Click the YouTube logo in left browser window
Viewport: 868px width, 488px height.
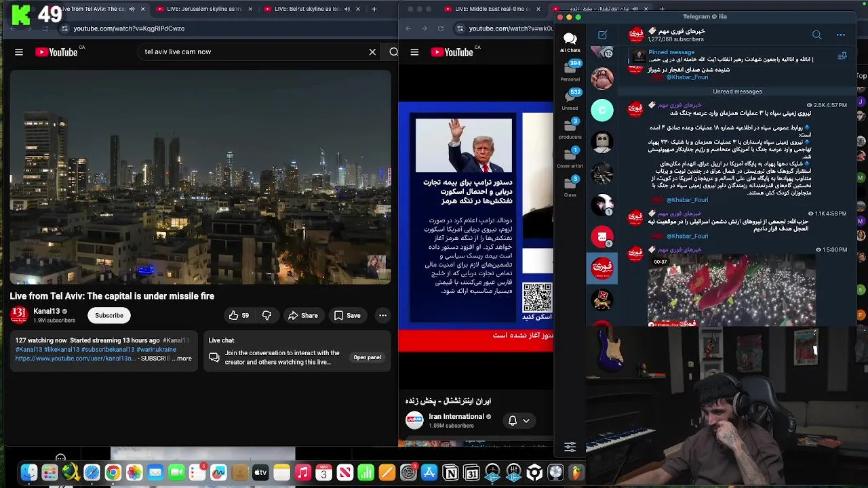pos(56,52)
